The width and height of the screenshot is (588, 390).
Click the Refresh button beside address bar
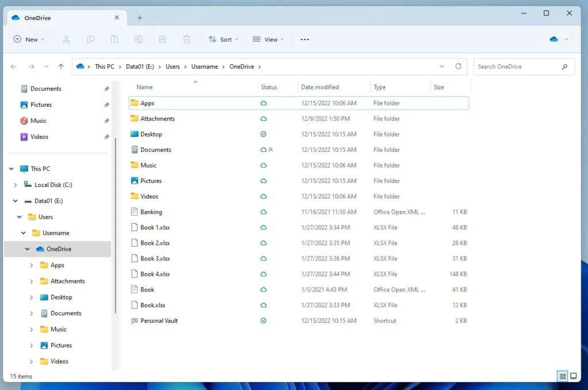tap(458, 67)
